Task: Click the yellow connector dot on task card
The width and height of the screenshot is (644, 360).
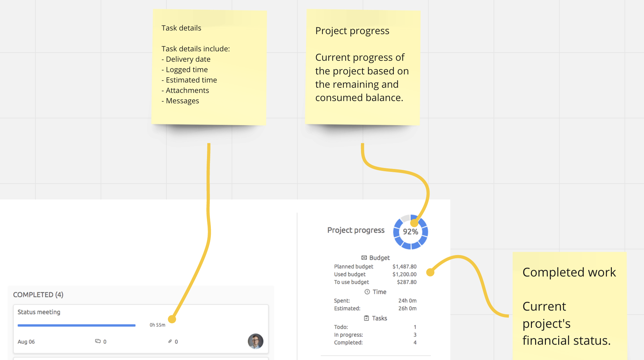Action: click(x=172, y=319)
